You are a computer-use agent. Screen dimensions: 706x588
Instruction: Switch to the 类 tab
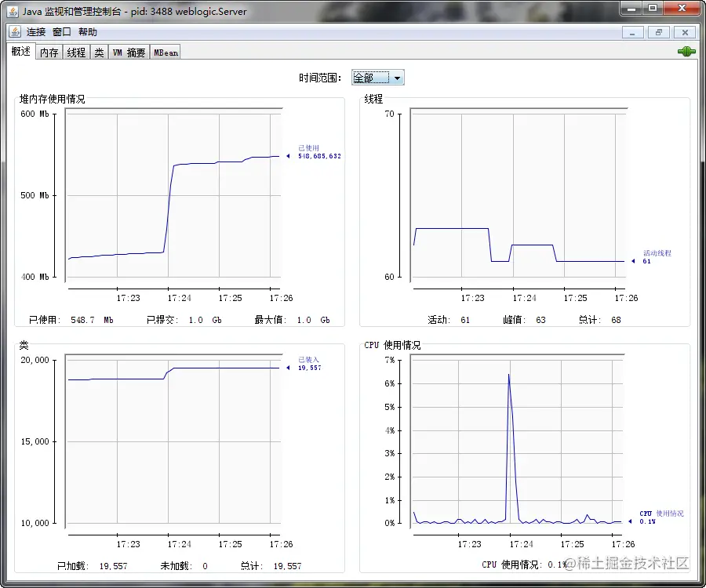click(99, 53)
